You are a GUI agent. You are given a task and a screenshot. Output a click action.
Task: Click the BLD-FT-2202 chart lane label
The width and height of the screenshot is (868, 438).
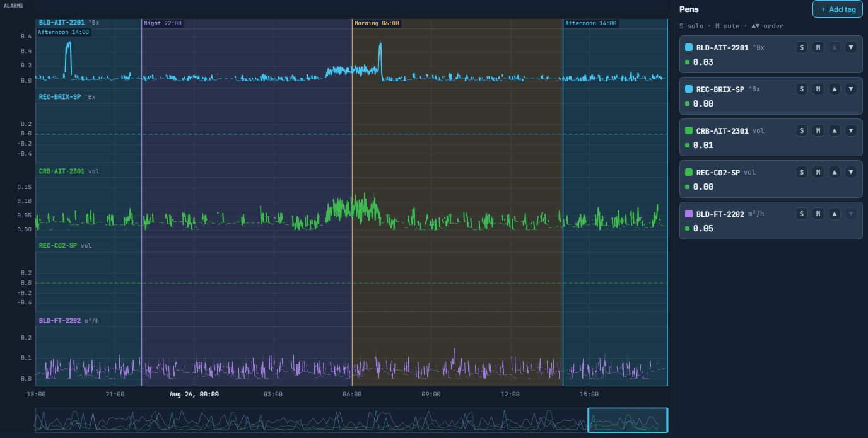click(60, 321)
